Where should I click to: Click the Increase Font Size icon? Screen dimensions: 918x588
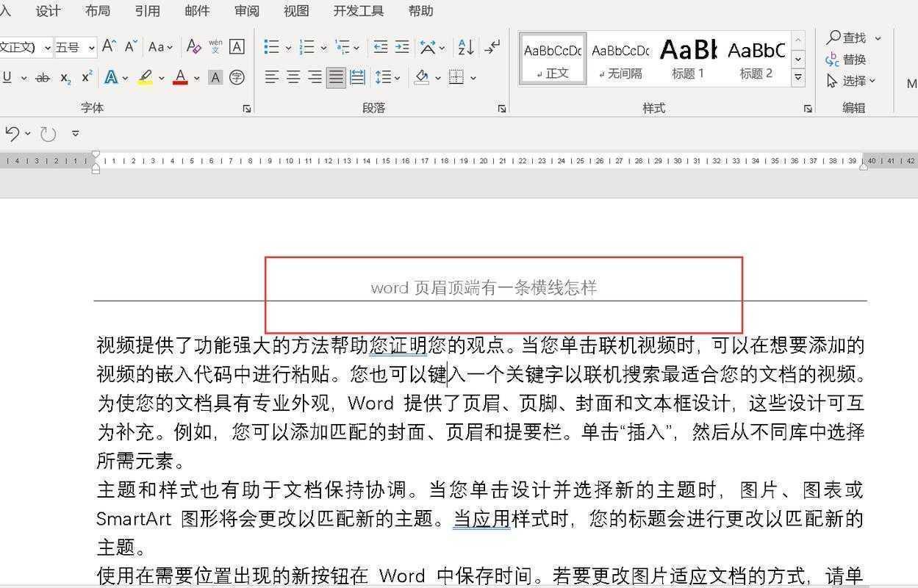[x=110, y=46]
